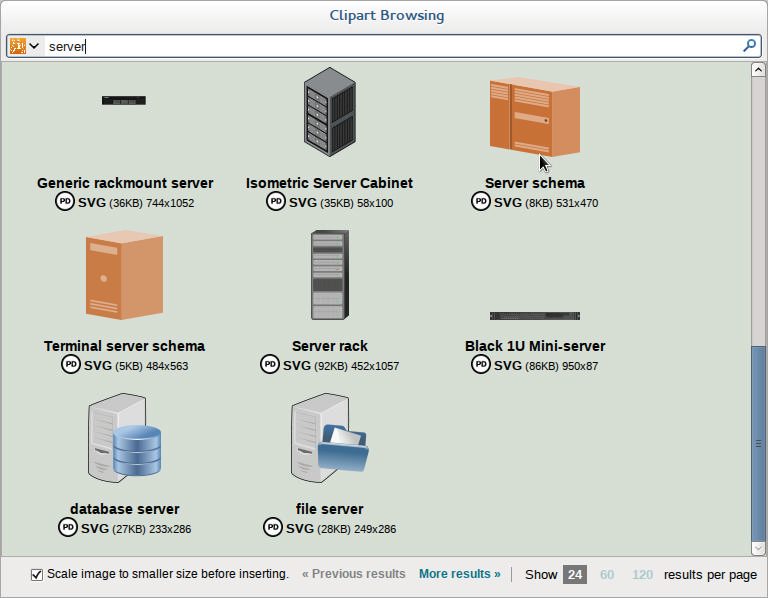Choose the gray Server rack clipart
The width and height of the screenshot is (768, 598).
coord(330,275)
